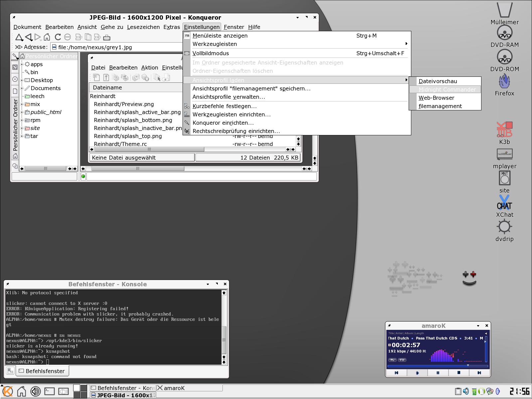Click the clipboard icon in system tray

coord(458,391)
